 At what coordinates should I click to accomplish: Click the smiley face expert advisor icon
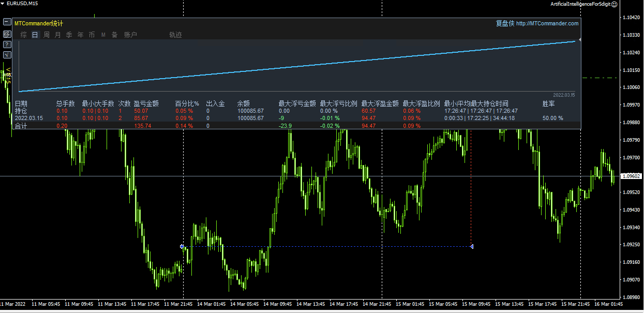click(x=614, y=4)
